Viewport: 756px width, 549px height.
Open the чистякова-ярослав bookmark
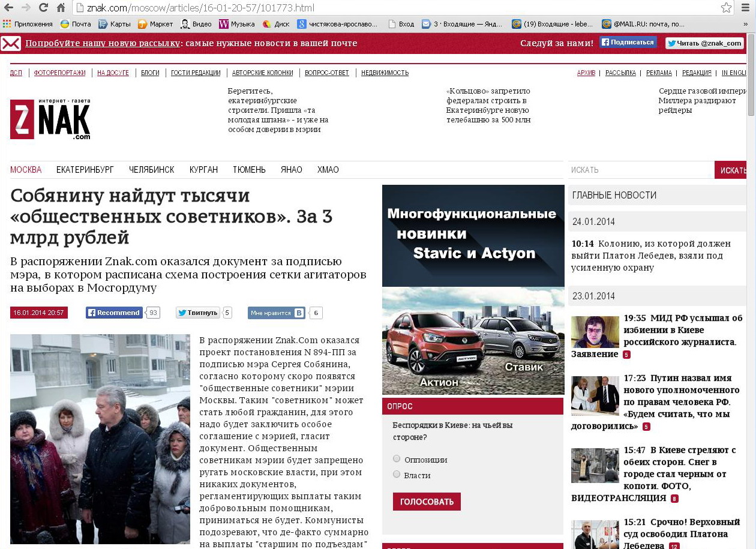[338, 24]
